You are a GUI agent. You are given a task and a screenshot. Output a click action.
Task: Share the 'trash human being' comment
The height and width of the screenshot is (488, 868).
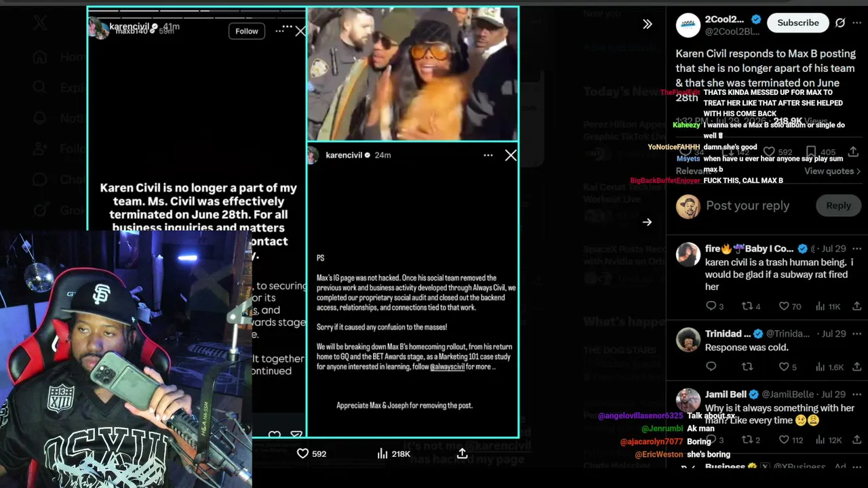[x=856, y=306]
